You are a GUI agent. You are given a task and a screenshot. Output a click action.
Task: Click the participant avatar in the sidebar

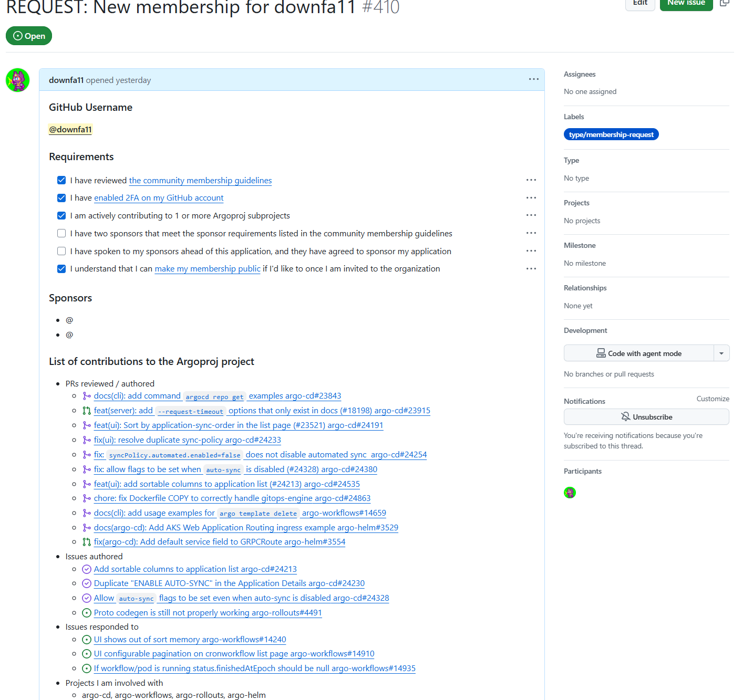[570, 493]
